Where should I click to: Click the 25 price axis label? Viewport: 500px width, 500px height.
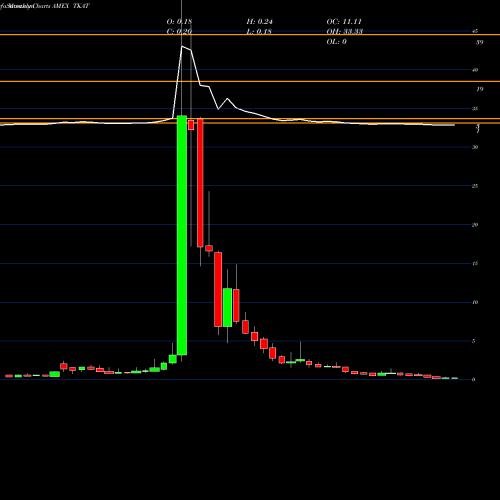pyautogui.click(x=475, y=186)
